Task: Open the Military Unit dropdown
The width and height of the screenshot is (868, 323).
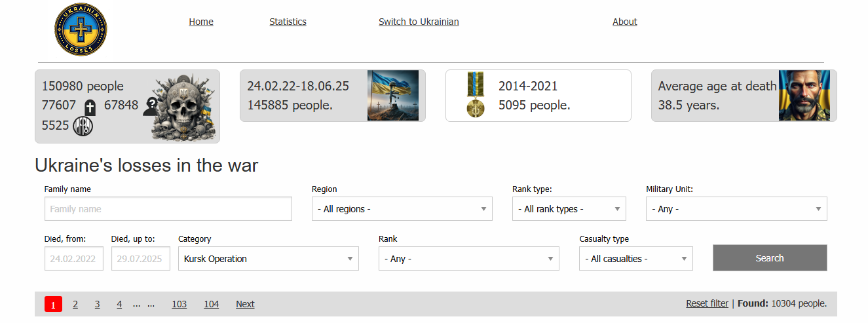Action: (736, 209)
